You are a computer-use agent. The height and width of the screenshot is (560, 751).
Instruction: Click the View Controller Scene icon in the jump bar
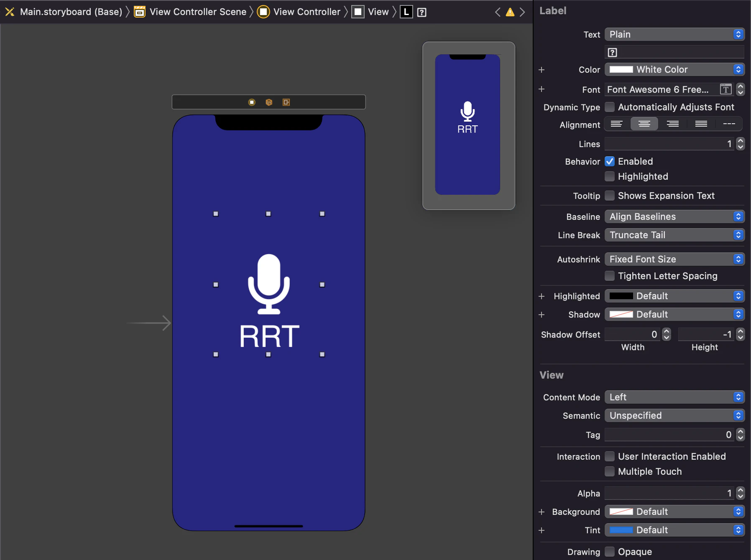(x=140, y=12)
